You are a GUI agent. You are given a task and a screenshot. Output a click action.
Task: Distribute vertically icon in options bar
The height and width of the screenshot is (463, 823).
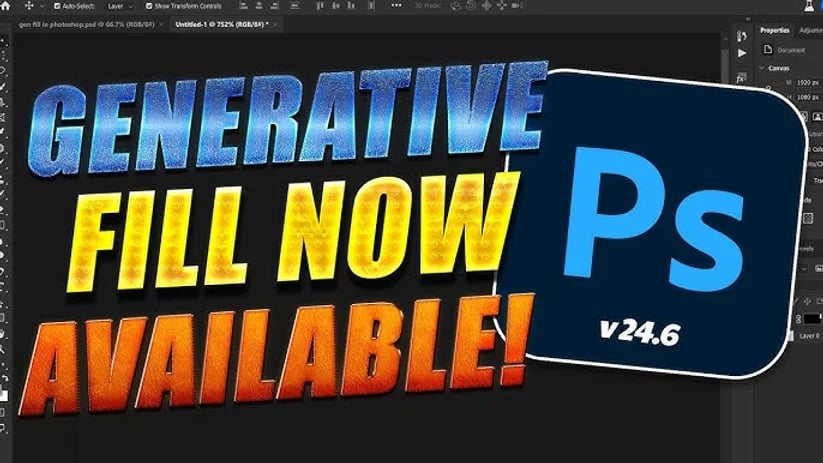[371, 6]
